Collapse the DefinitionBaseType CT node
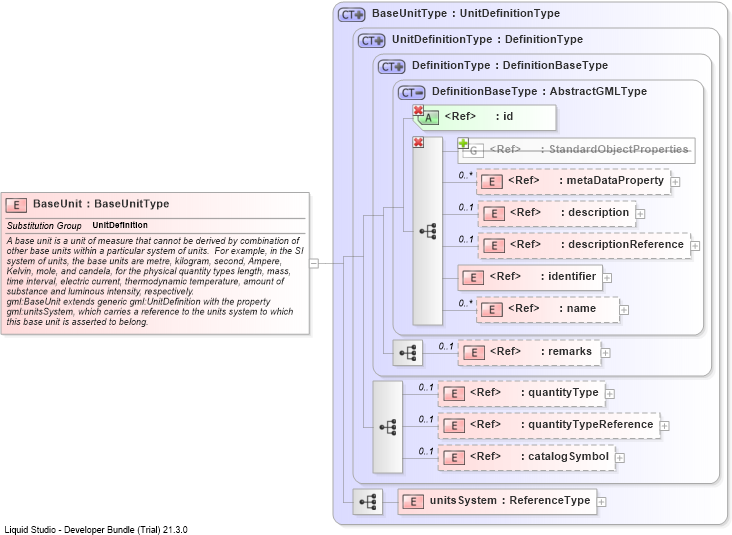The height and width of the screenshot is (535, 732). pos(411,93)
